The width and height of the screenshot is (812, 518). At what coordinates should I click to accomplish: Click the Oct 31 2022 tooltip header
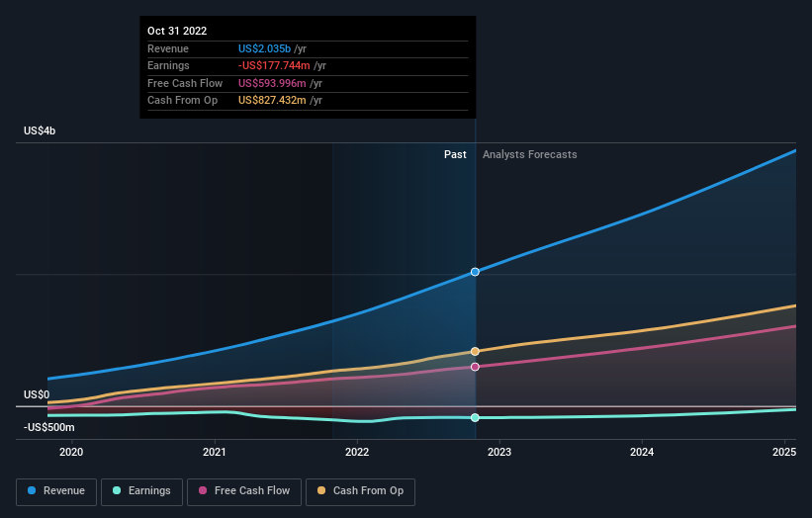[x=177, y=31]
